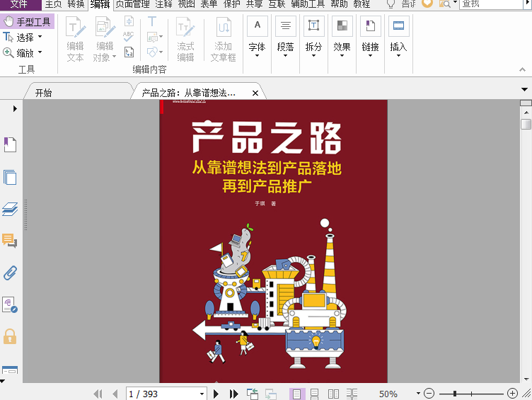
Task: Open the Link (链接) dropdown group
Action: click(370, 38)
